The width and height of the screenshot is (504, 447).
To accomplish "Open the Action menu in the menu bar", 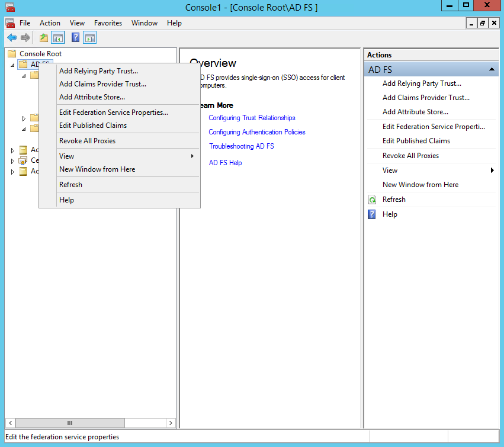I will 50,23.
